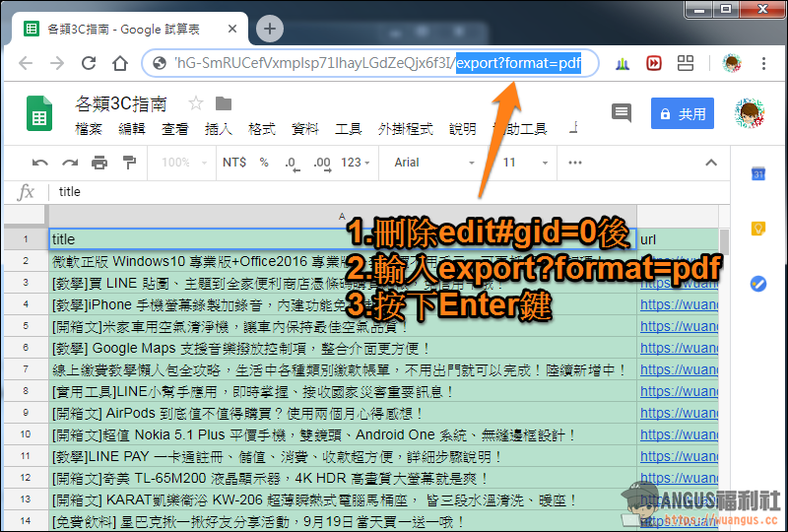Open Google Tasks in side panel
788x532 pixels.
tap(758, 284)
